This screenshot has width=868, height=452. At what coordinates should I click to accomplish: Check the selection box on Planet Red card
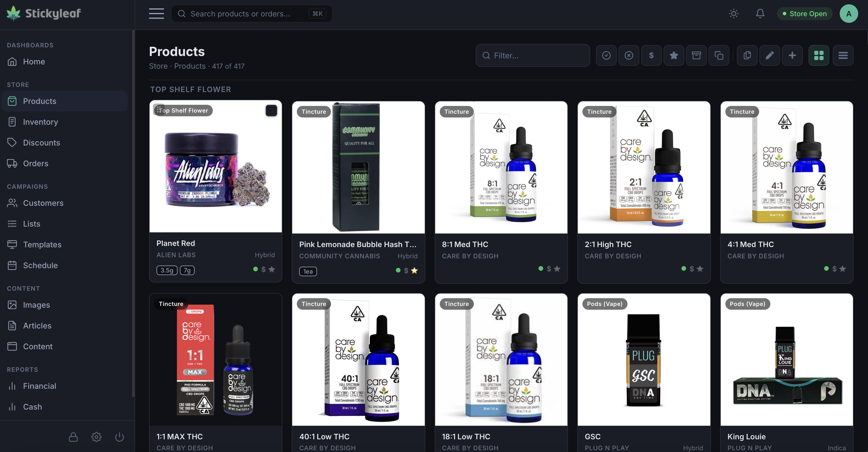pos(271,110)
